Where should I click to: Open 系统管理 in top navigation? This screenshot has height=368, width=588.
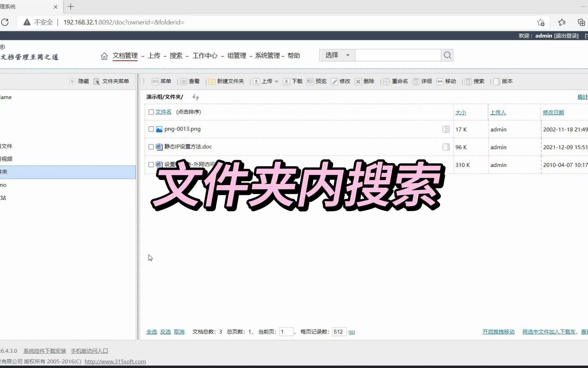click(x=267, y=56)
